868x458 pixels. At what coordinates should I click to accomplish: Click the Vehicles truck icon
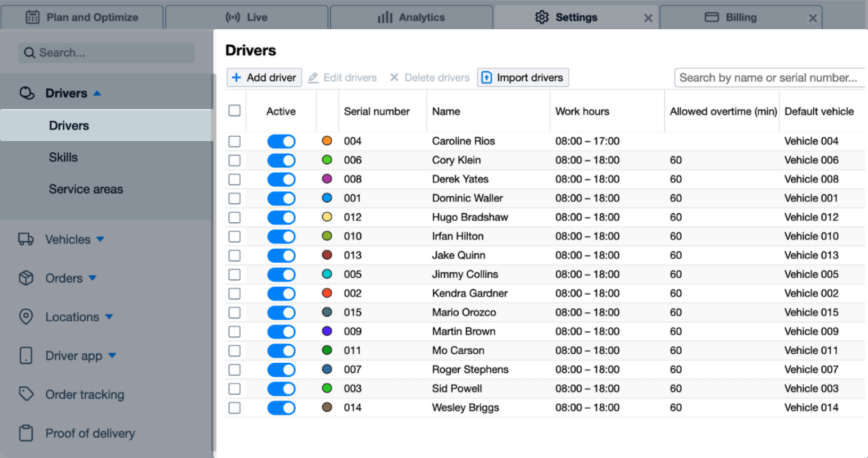(26, 239)
